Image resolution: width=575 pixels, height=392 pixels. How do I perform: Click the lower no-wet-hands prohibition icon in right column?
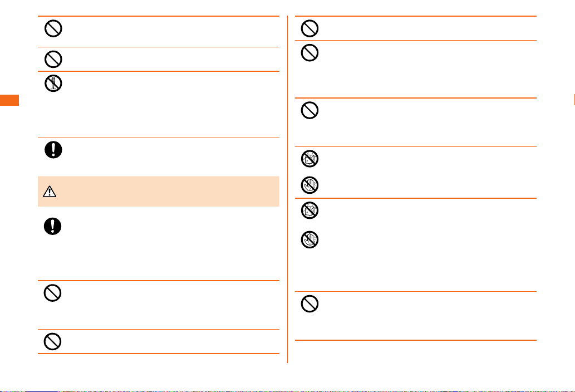coord(309,240)
